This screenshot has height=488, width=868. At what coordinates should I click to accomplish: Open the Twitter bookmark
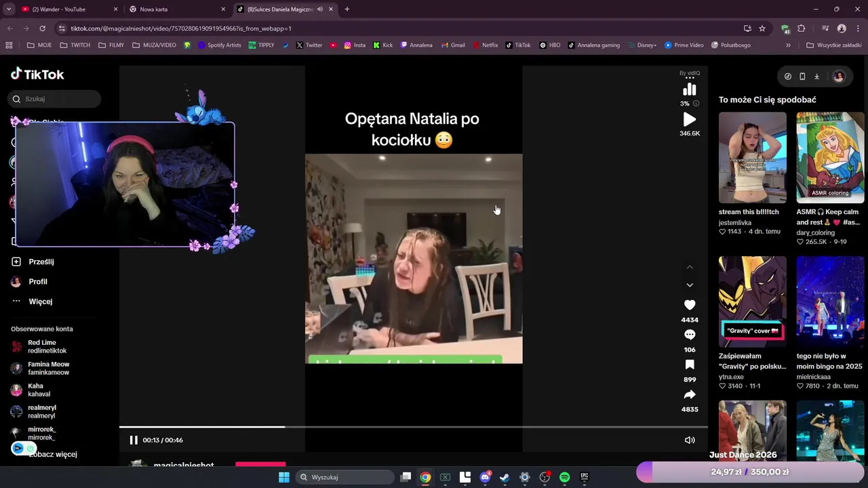pos(309,45)
